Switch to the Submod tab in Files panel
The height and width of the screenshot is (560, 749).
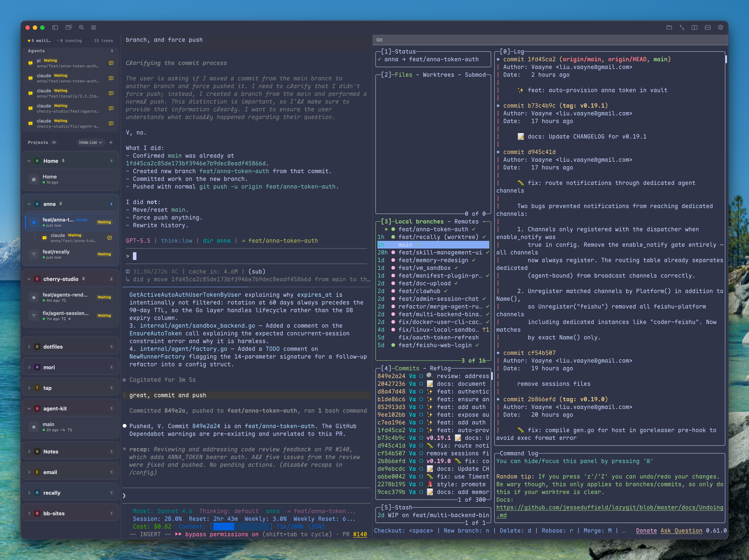click(x=475, y=75)
